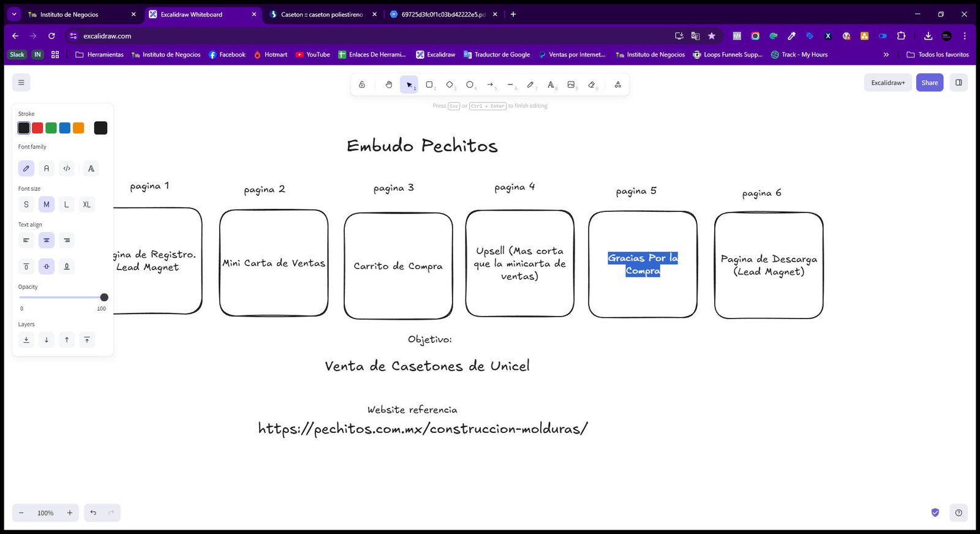The height and width of the screenshot is (534, 980).
Task: Expand the hidden bookmarks chevron
Action: coord(886,55)
